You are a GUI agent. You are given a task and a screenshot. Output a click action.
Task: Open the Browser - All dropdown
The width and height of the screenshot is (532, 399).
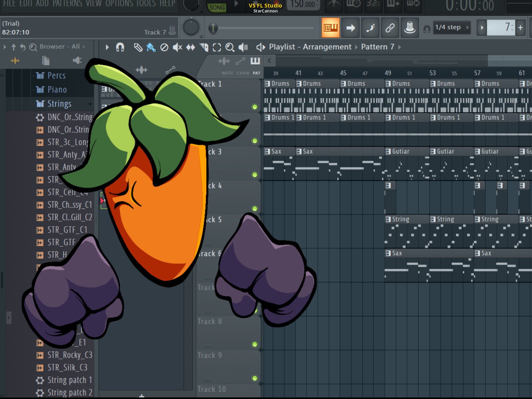click(x=62, y=47)
